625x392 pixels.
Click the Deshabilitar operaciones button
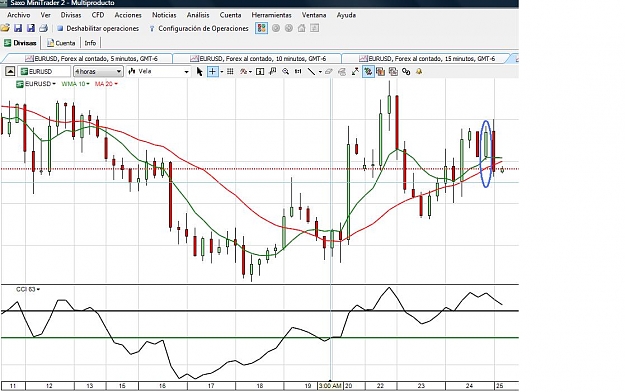(x=98, y=28)
